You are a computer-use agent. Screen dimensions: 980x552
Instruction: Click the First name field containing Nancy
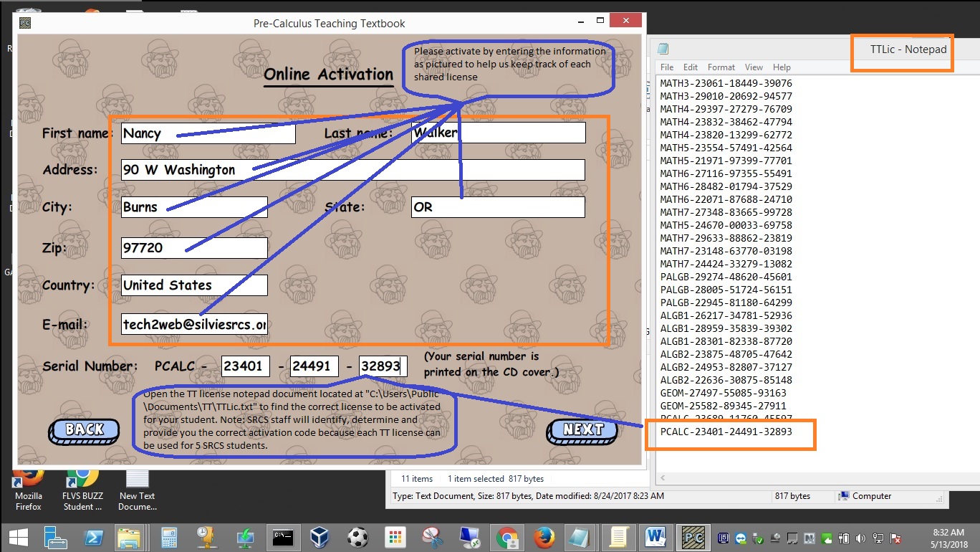click(208, 133)
